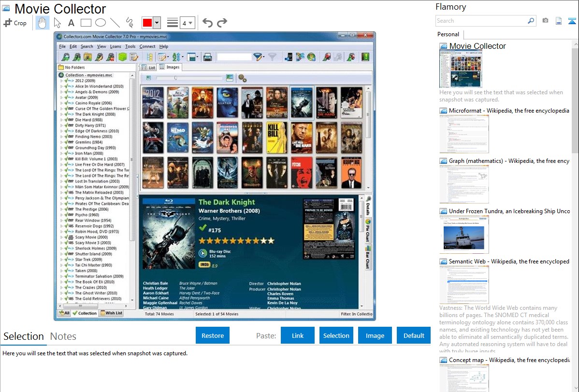Expand the Iron Man (2008) tree item
The height and width of the screenshot is (392, 579).
61,153
